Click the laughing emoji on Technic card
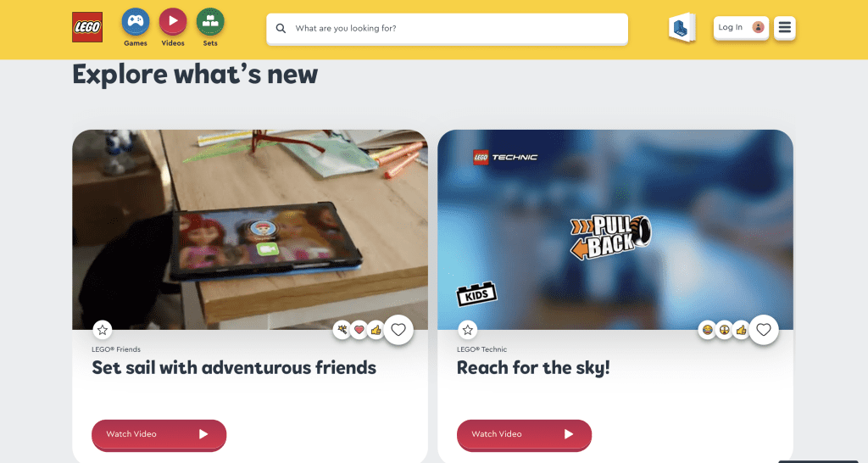Screen dimensions: 868x463 point(707,330)
